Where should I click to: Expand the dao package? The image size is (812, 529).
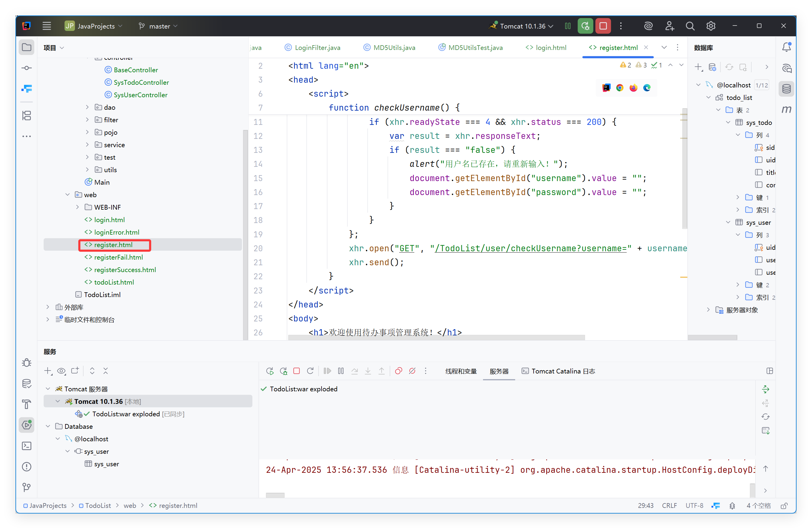coord(87,107)
